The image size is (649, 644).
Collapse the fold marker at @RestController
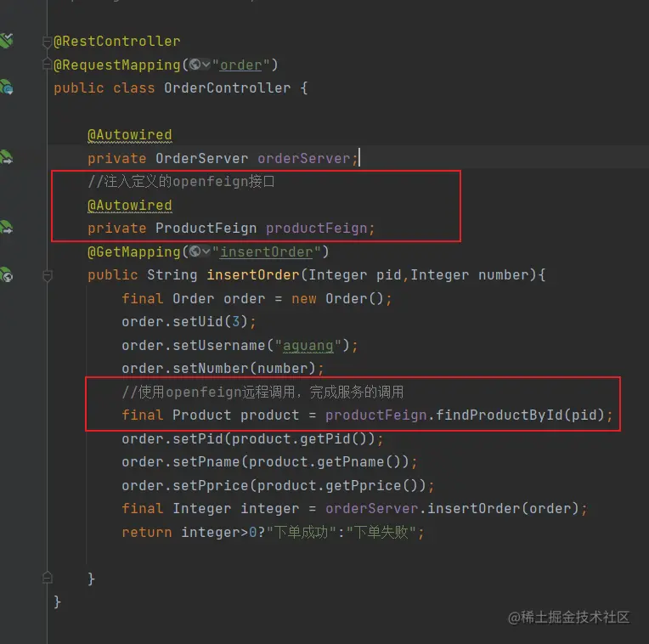tap(48, 42)
